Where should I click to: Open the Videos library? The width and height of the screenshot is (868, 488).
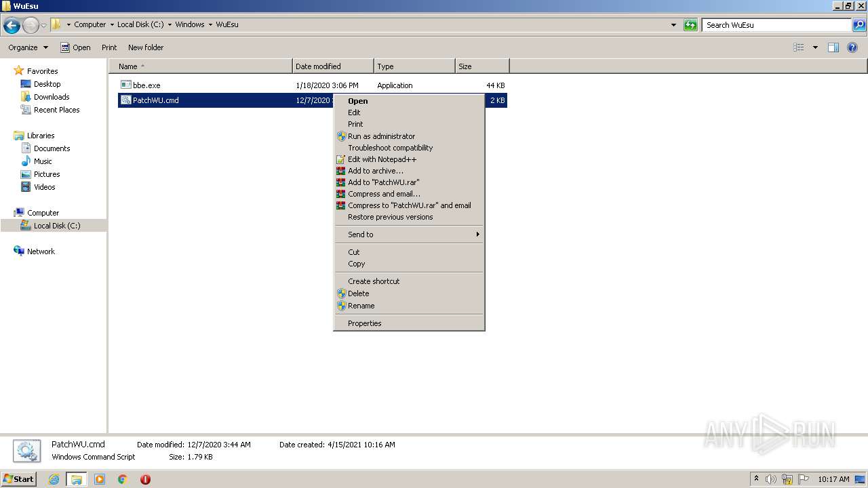tap(44, 187)
